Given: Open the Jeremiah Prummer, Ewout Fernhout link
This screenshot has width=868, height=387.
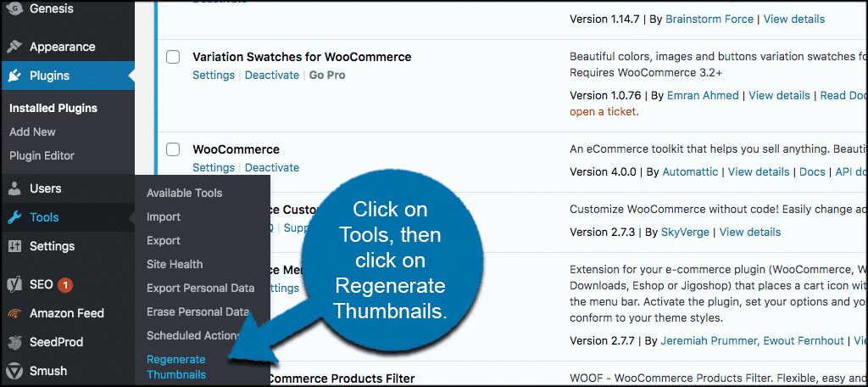Looking at the screenshot, I should click(x=753, y=340).
